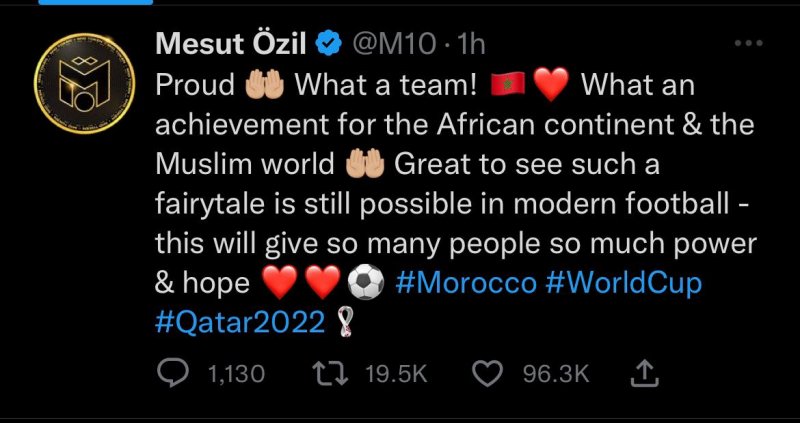View the 96.3K likes count
800x423 pixels.
point(556,375)
